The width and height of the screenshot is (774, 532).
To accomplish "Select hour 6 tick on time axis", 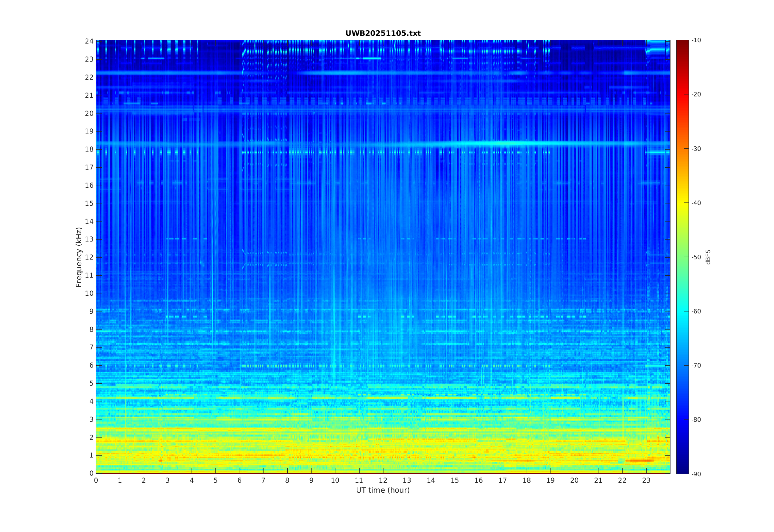I will tap(239, 480).
